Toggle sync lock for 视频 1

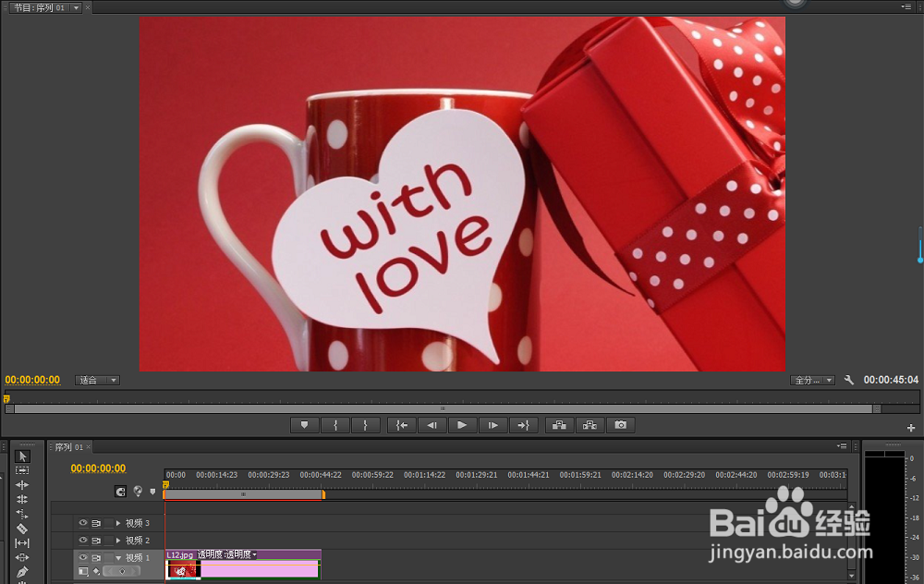tap(96, 557)
